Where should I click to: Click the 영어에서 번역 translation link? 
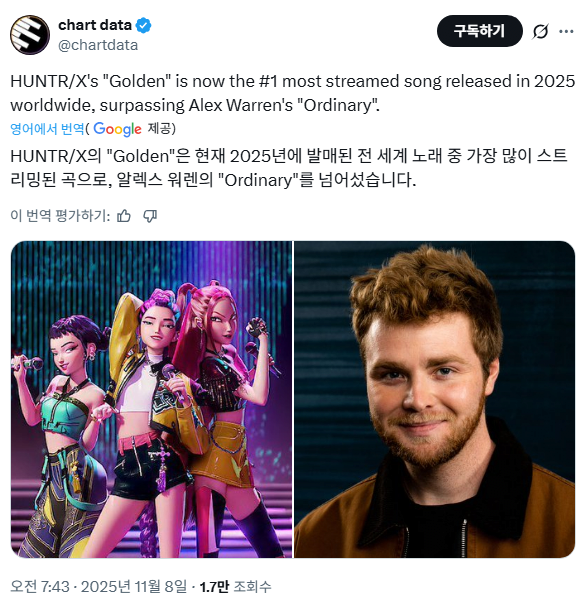coord(47,129)
